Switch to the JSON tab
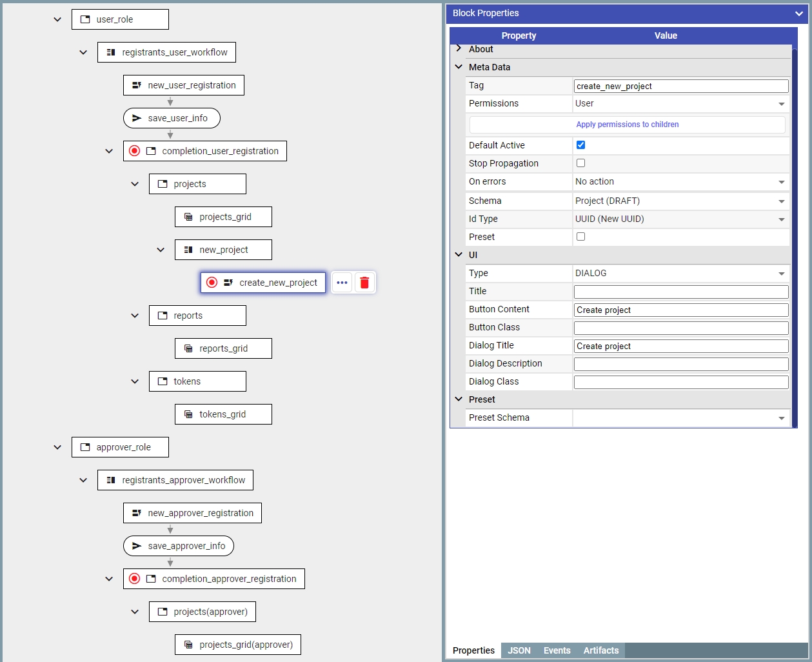 pyautogui.click(x=519, y=650)
